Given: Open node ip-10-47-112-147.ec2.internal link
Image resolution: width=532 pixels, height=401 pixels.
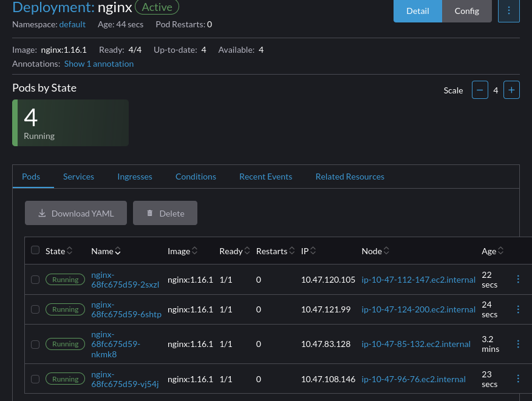Looking at the screenshot, I should coord(418,280).
